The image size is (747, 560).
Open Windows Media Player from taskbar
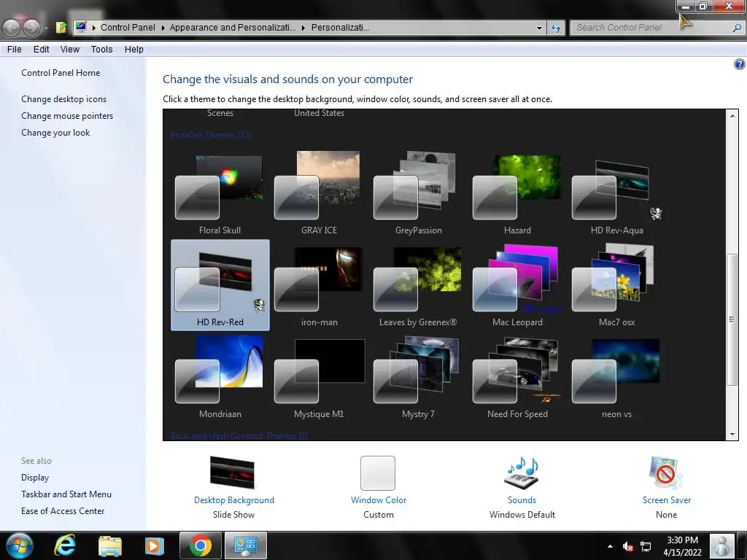154,546
